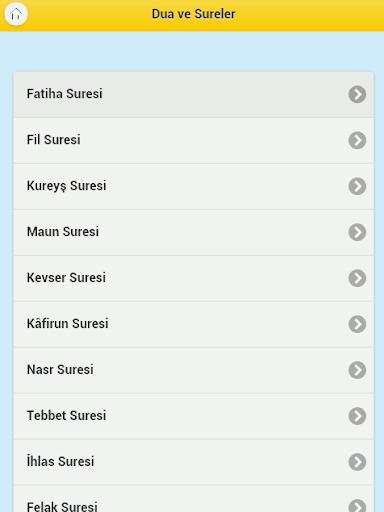Select Kevser Suresi row label
Screen dimensions: 384x512
coord(66,278)
